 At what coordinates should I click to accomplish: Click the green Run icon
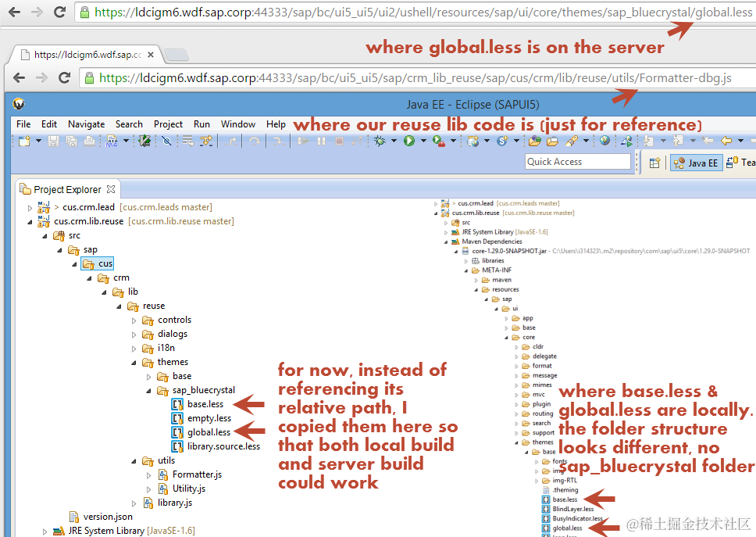tap(409, 141)
